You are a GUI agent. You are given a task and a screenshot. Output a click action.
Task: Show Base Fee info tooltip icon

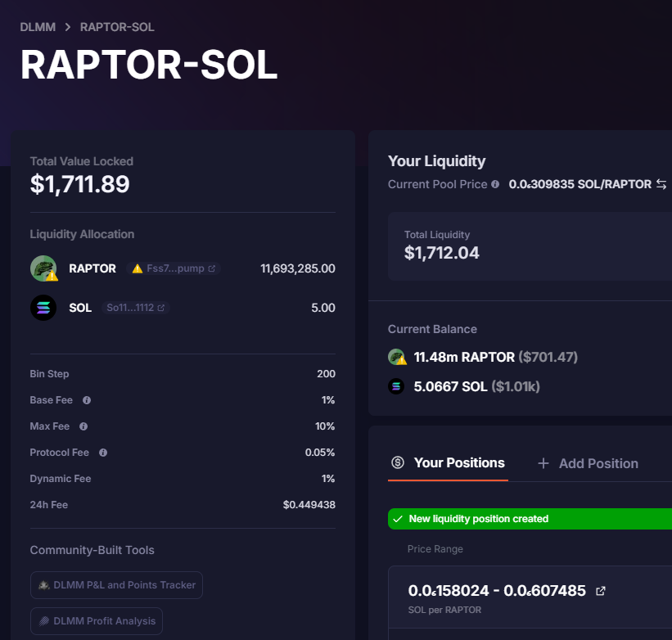pyautogui.click(x=87, y=400)
